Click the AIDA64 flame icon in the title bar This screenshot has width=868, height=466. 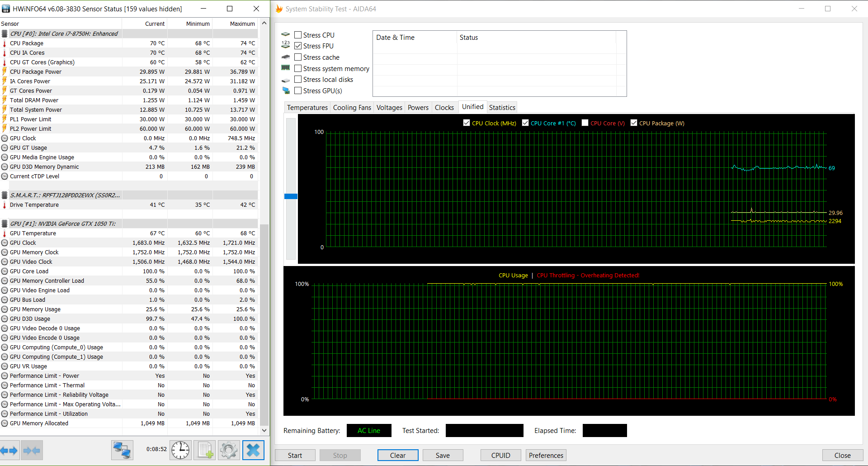279,9
